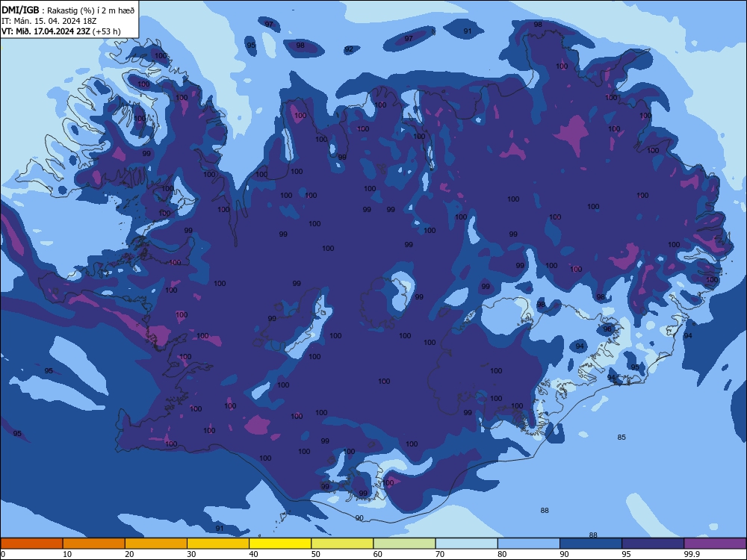Click the dark indigo 95–99.9 legend swatch

point(653,544)
